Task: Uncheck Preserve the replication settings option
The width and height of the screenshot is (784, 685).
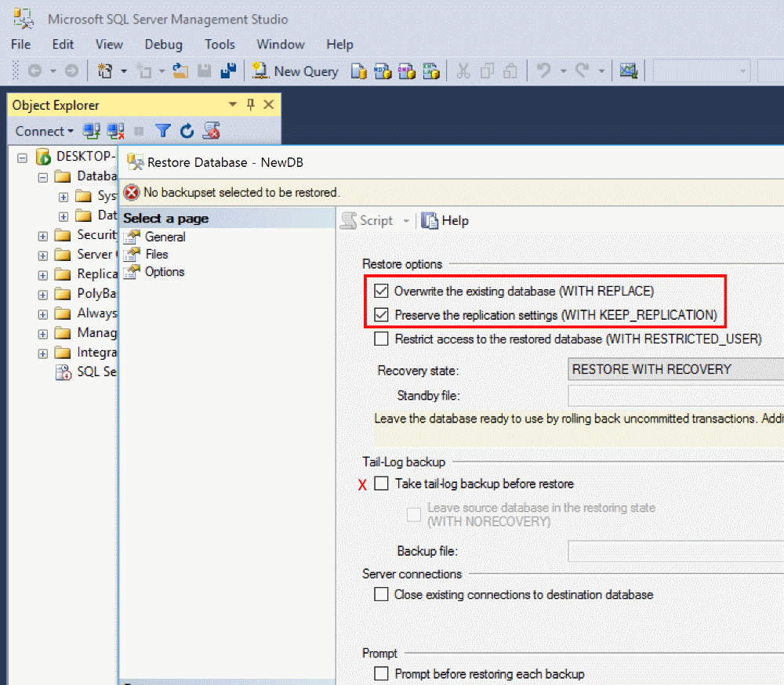Action: [x=382, y=315]
